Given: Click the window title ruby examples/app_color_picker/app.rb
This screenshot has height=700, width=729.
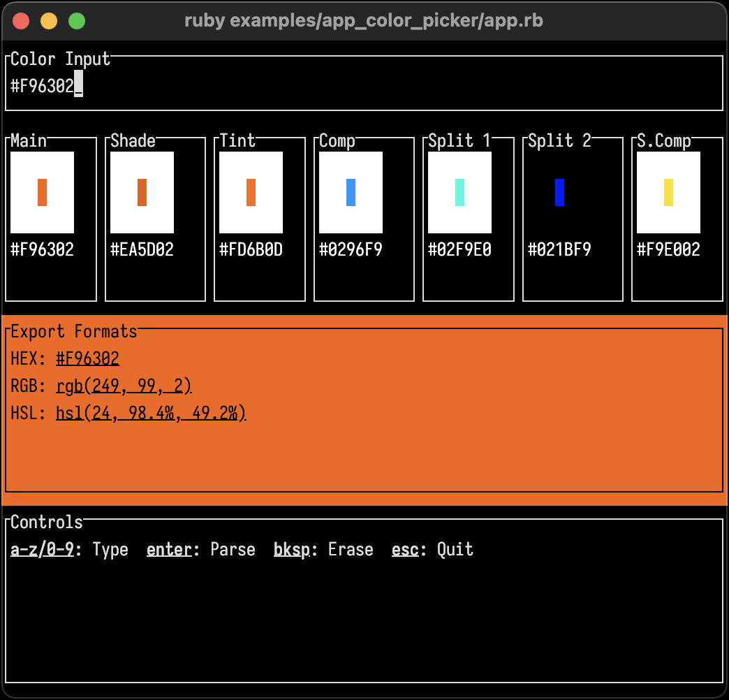Looking at the screenshot, I should click(364, 20).
